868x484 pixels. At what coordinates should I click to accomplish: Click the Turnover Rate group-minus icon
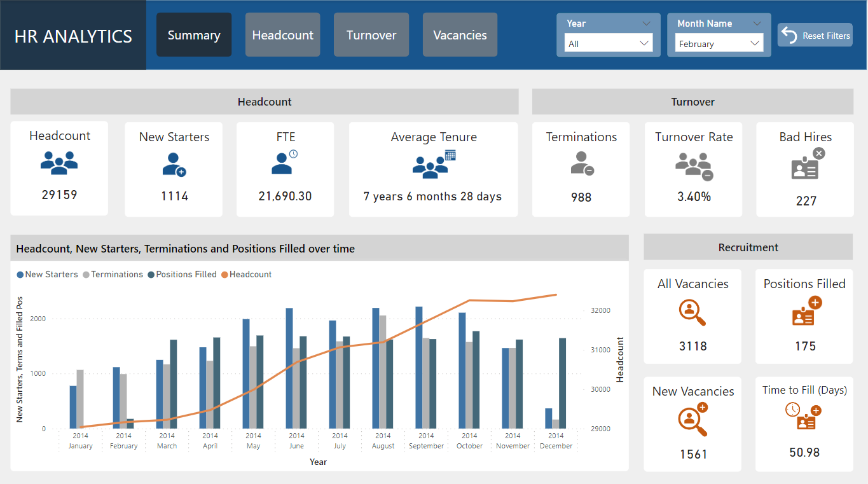coord(694,166)
